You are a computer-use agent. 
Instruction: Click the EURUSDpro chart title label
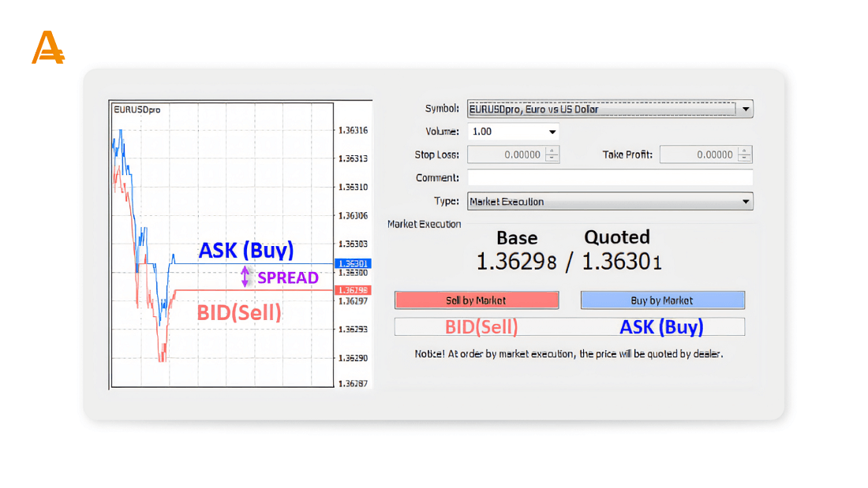click(137, 110)
